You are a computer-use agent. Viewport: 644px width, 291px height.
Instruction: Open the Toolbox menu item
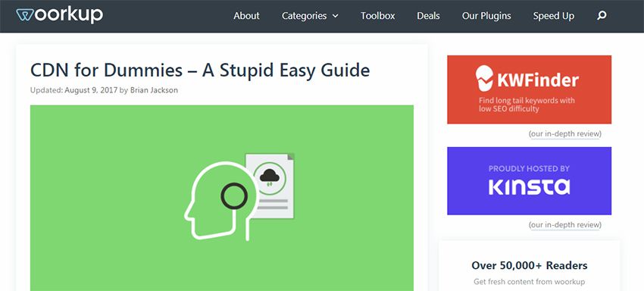pyautogui.click(x=378, y=16)
